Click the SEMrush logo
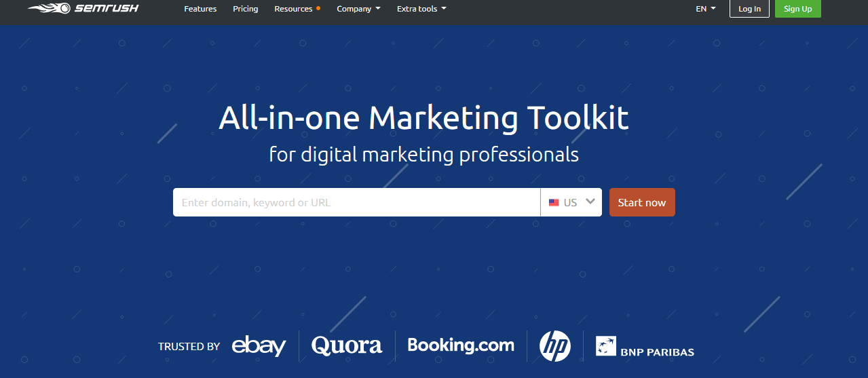The width and height of the screenshot is (868, 378). (83, 9)
